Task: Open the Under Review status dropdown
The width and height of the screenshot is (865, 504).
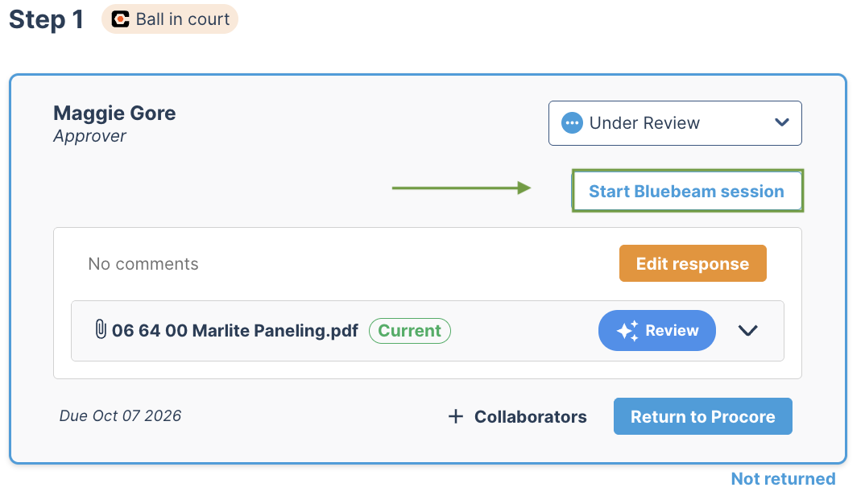Action: click(x=675, y=123)
